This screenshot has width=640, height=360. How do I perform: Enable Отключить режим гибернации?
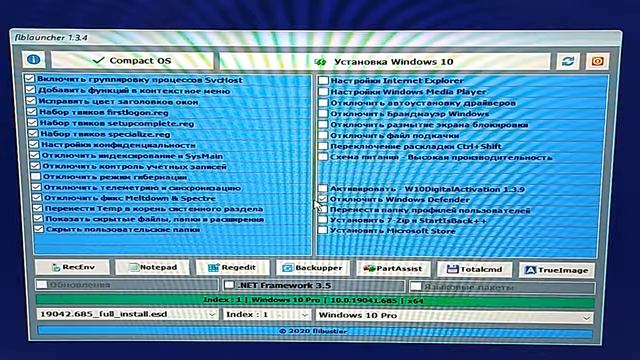(x=36, y=176)
